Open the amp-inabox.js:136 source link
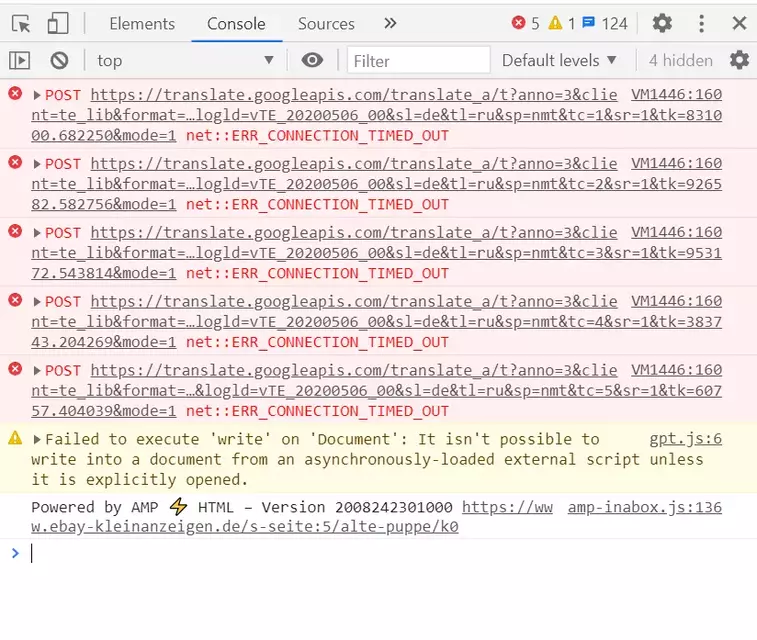Image resolution: width=757 pixels, height=640 pixels. pyautogui.click(x=645, y=507)
